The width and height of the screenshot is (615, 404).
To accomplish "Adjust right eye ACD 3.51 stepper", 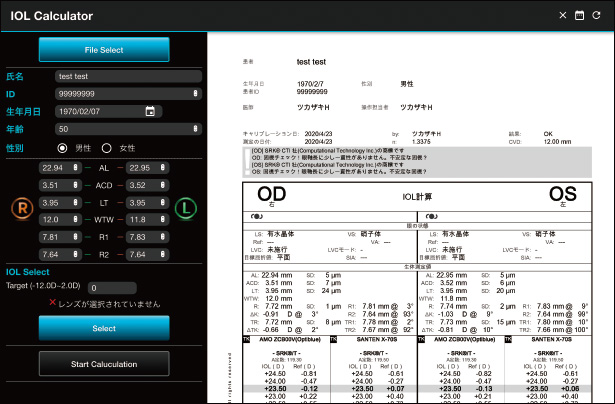I will (x=75, y=185).
